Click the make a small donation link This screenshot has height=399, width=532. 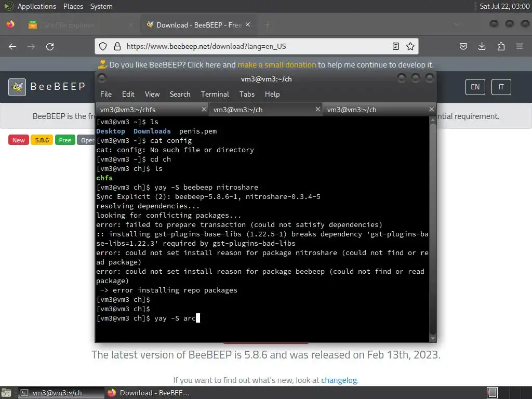276,65
